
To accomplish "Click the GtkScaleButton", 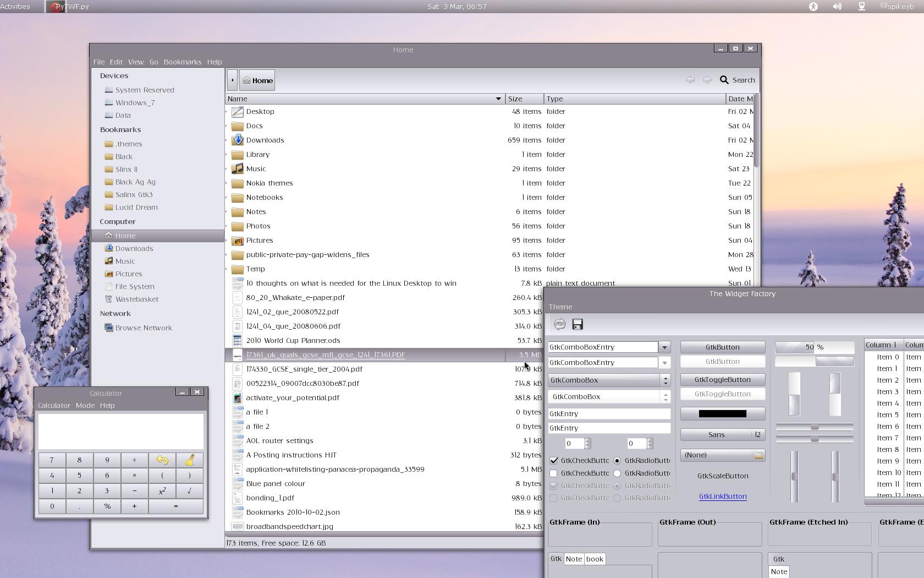I will coord(723,476).
